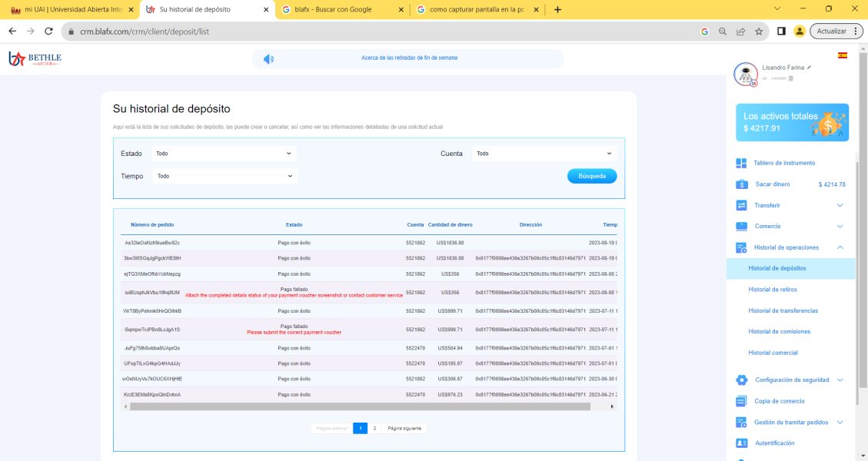Bookmark this page with the star icon
The height and width of the screenshot is (461, 868).
click(759, 32)
